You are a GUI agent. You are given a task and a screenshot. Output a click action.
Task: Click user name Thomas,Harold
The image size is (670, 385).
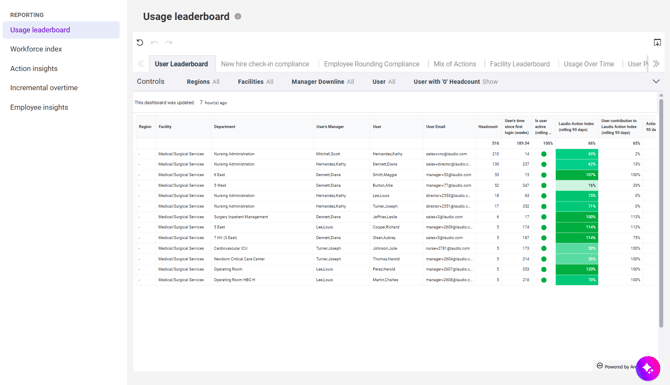[x=386, y=259]
